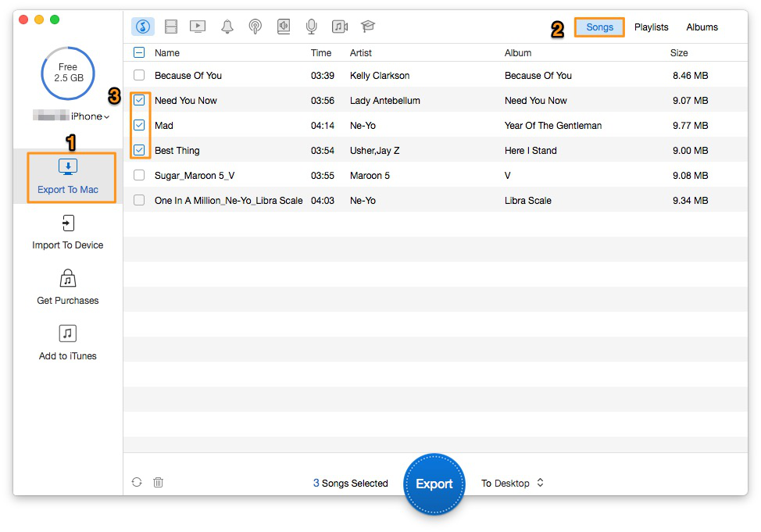Open the Music Videos category icon

pyautogui.click(x=340, y=27)
